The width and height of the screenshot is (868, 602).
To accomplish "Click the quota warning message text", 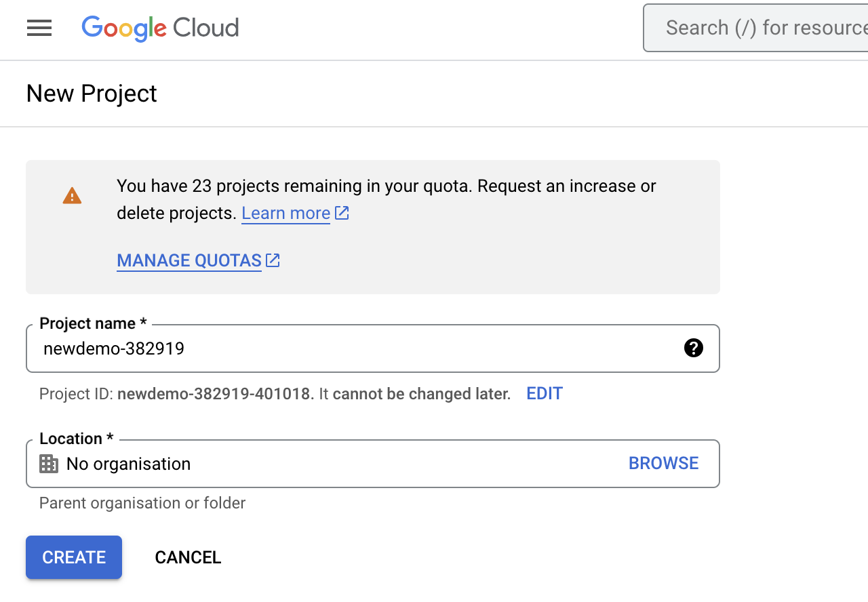I will tap(386, 186).
